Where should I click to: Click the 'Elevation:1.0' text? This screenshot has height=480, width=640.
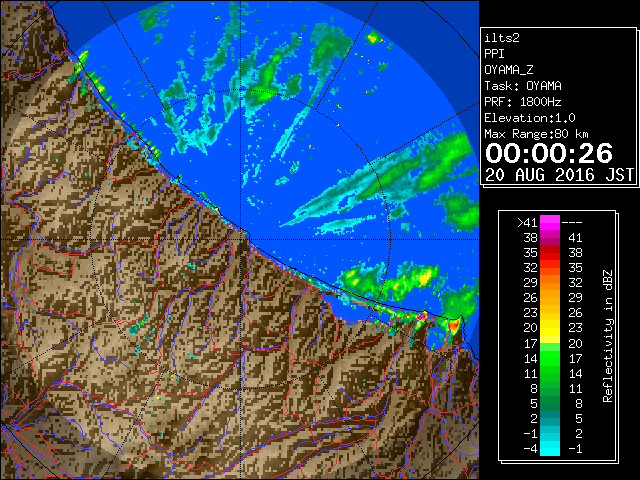pyautogui.click(x=530, y=118)
